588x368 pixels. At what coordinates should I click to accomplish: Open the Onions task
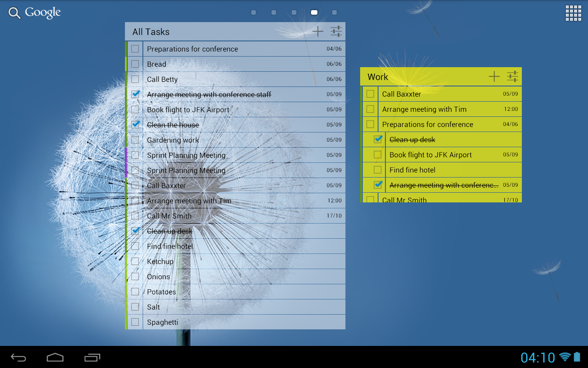pyautogui.click(x=158, y=276)
